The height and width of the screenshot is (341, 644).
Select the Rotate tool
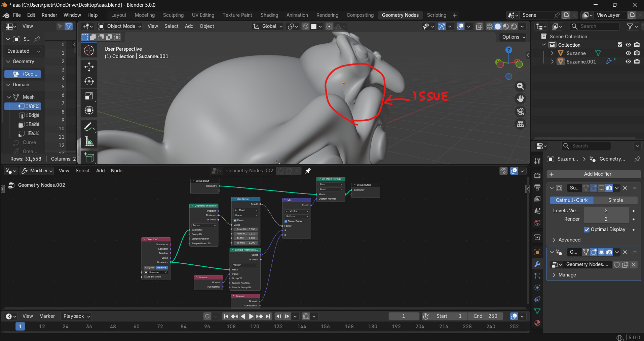pyautogui.click(x=89, y=81)
